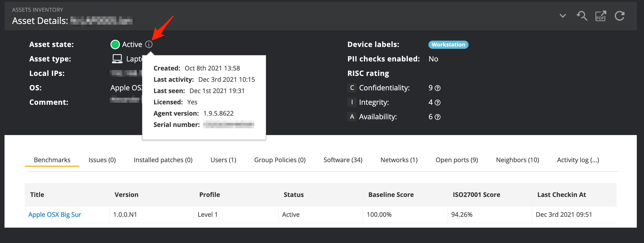View the Neighbors (10) tab
Viewport: 644px width, 243px height.
517,160
